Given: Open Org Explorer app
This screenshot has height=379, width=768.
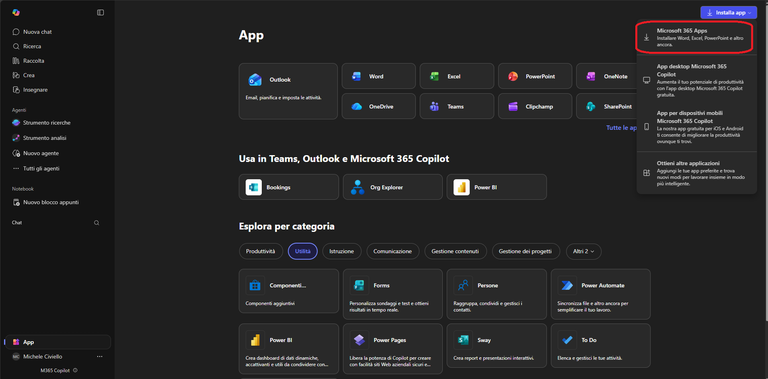Looking at the screenshot, I should [x=393, y=187].
